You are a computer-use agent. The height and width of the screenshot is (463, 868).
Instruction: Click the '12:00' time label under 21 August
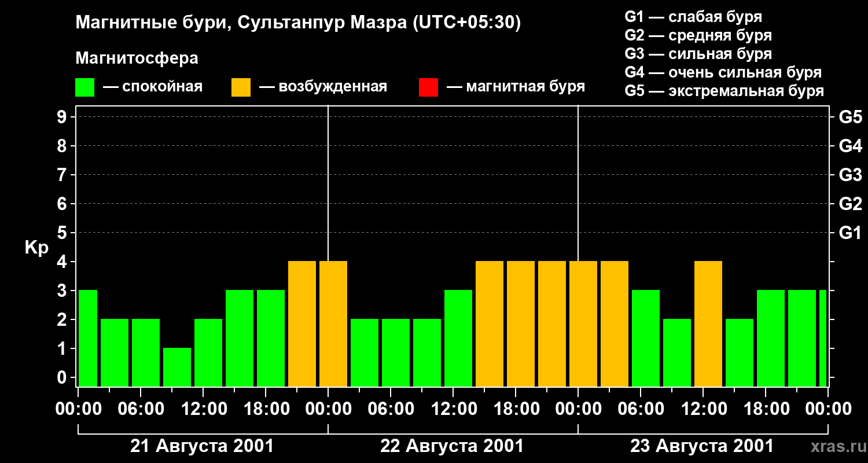[203, 409]
